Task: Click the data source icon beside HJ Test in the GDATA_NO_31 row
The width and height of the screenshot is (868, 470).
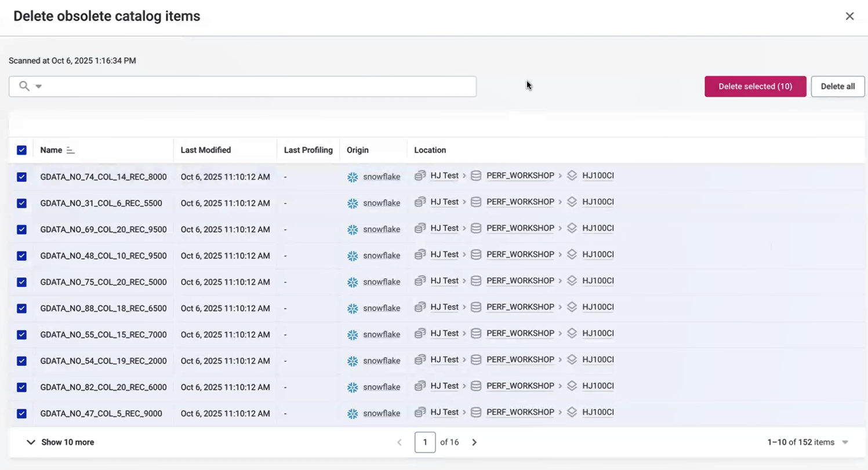Action: click(420, 202)
